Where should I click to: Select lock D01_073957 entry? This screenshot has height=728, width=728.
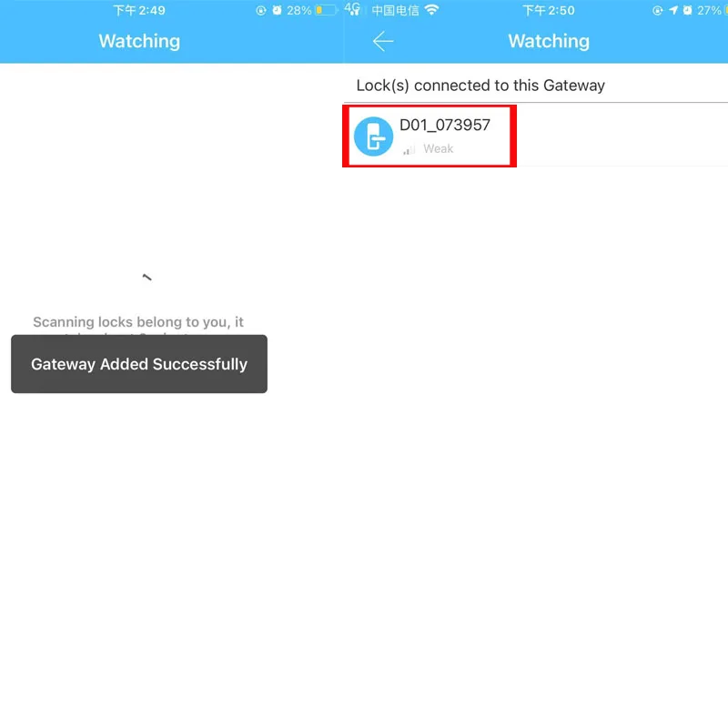point(430,136)
